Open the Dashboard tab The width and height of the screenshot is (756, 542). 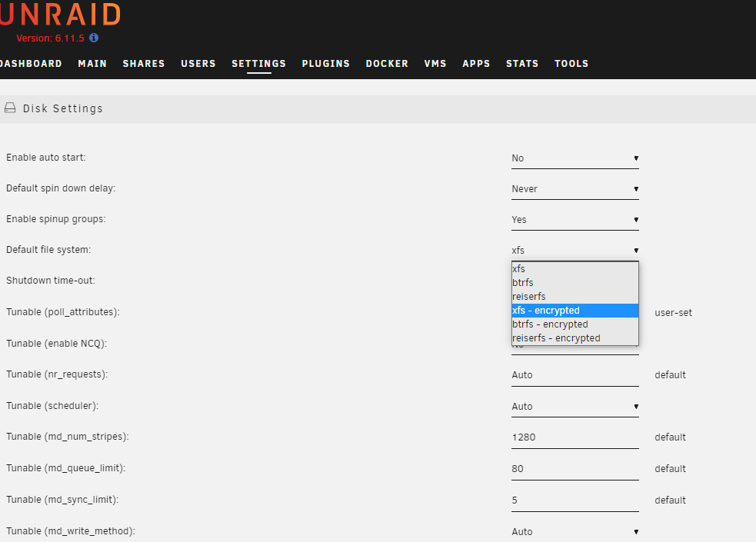(31, 64)
